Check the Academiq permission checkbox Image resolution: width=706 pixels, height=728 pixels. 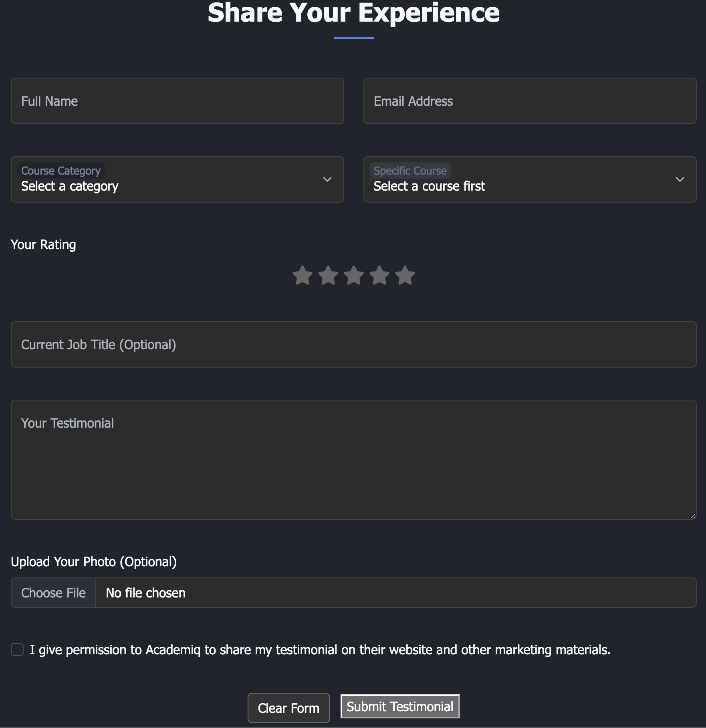pos(17,650)
